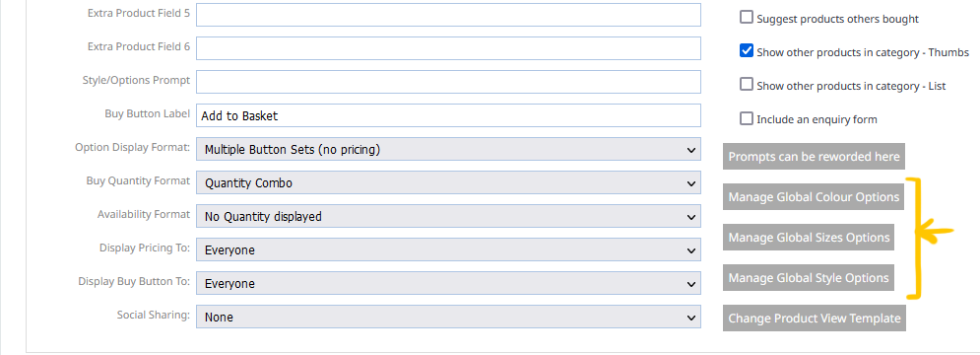
Task: Expand Display Pricing To dropdown
Action: point(448,249)
